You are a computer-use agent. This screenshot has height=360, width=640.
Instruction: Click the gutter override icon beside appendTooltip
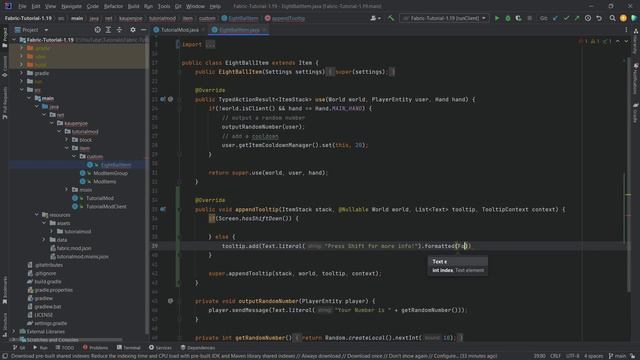coord(163,209)
